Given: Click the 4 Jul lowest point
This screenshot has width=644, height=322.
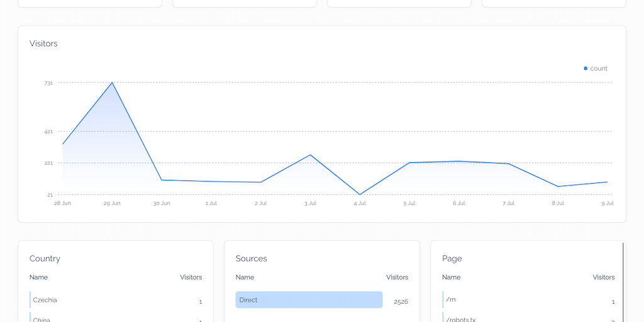Looking at the screenshot, I should pos(360,194).
